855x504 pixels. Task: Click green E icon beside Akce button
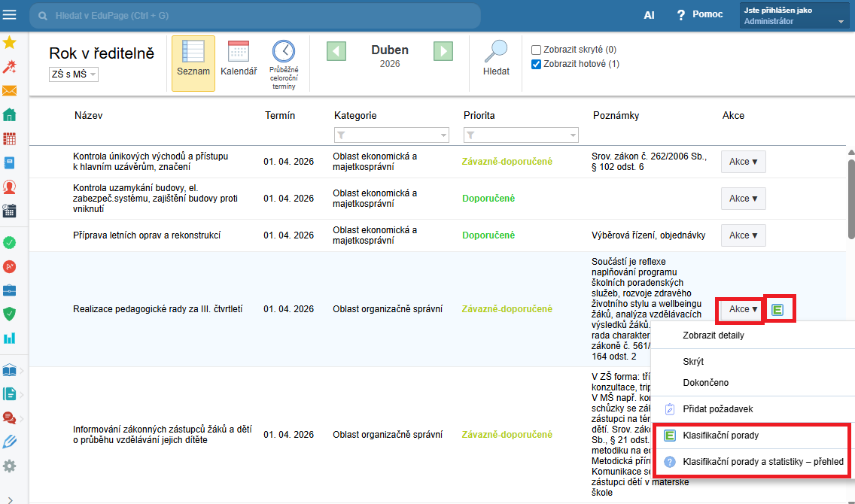pos(778,309)
